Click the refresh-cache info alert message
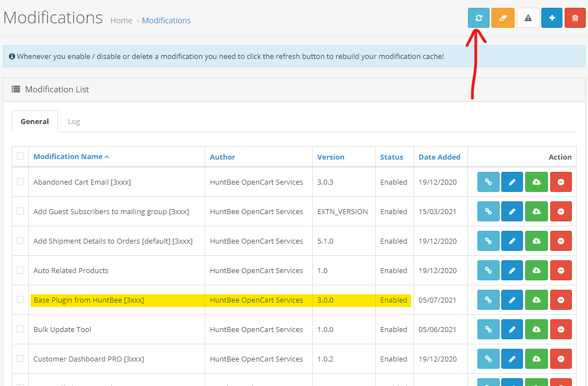Viewport: 588px width, 386px height. 294,56
